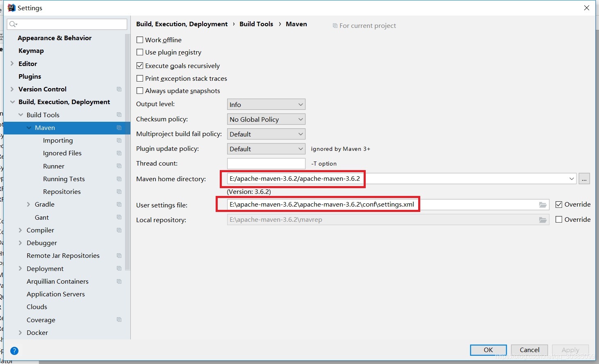
Task: Click the Build Tools breadcrumb link
Action: point(256,24)
